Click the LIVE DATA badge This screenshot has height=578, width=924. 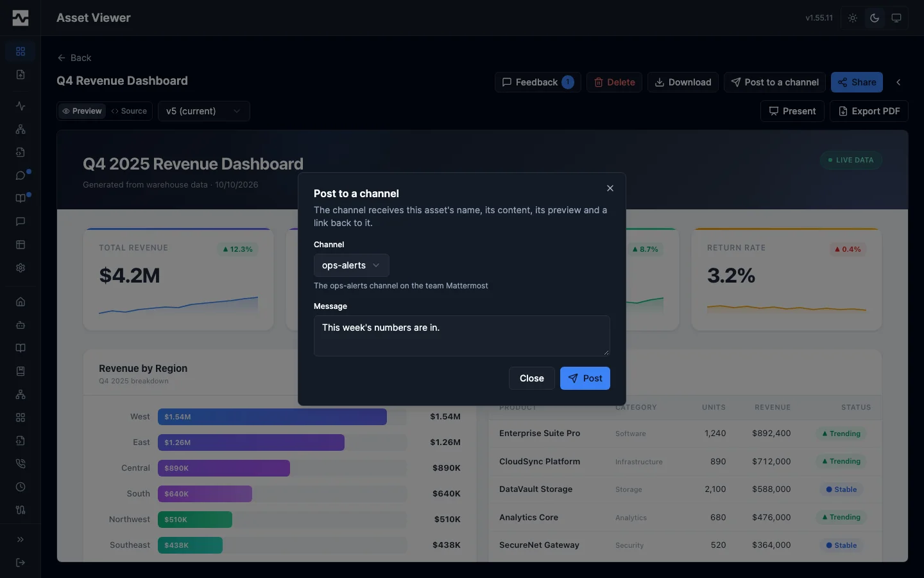tap(851, 160)
